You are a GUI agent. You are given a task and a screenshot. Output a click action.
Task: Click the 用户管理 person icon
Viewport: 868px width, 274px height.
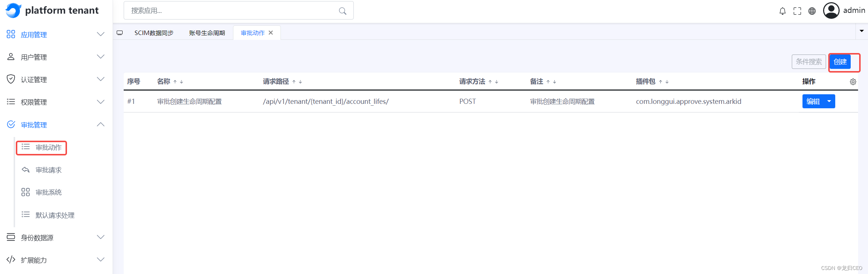(x=11, y=57)
